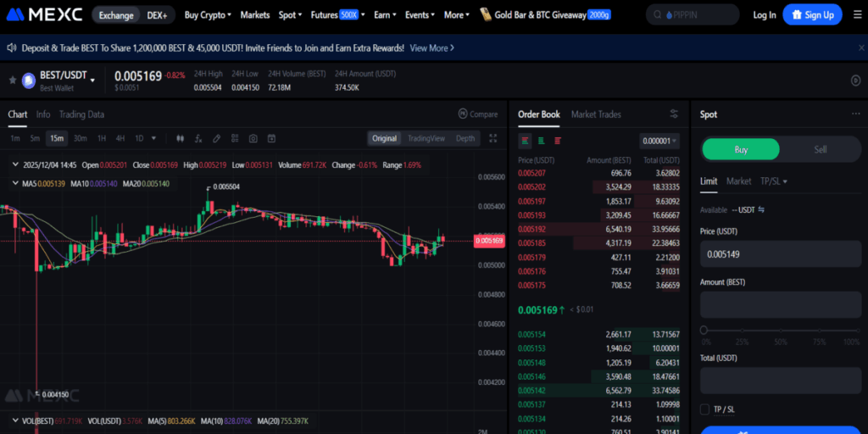Open the hamburger menu at top right
The image size is (868, 434).
pos(858,15)
